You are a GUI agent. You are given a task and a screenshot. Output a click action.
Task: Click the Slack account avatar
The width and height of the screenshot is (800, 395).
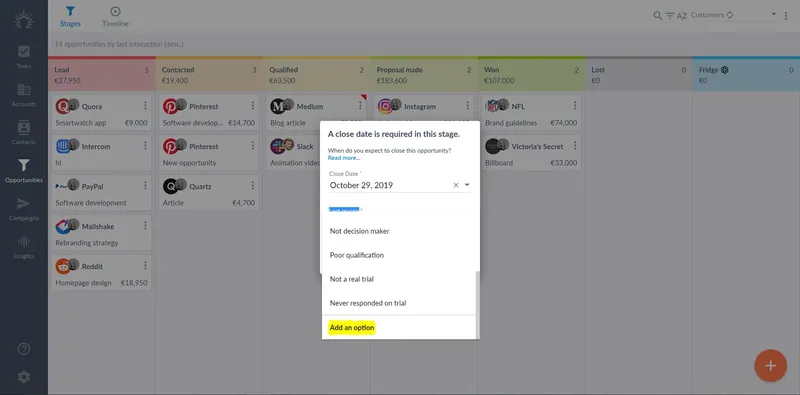(x=278, y=146)
